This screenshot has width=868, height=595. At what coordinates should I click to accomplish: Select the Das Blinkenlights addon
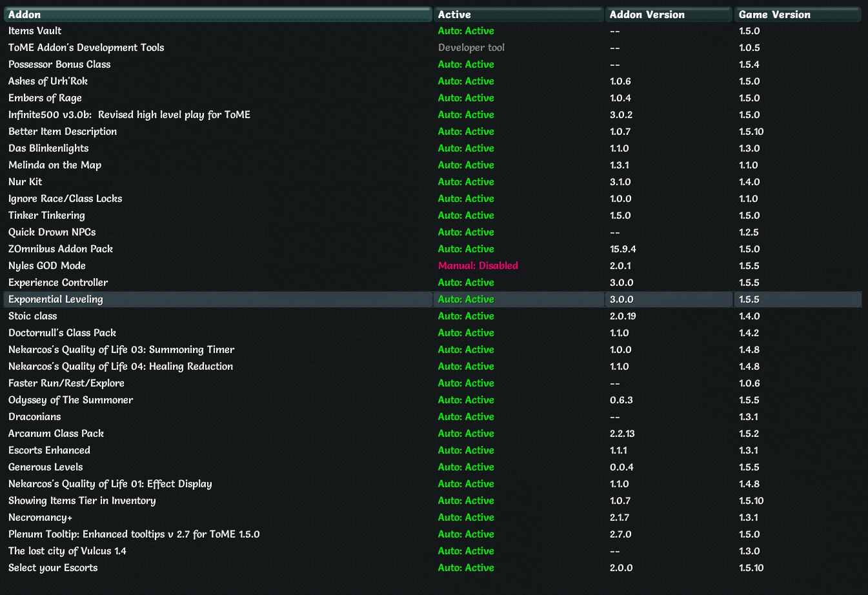(x=48, y=148)
